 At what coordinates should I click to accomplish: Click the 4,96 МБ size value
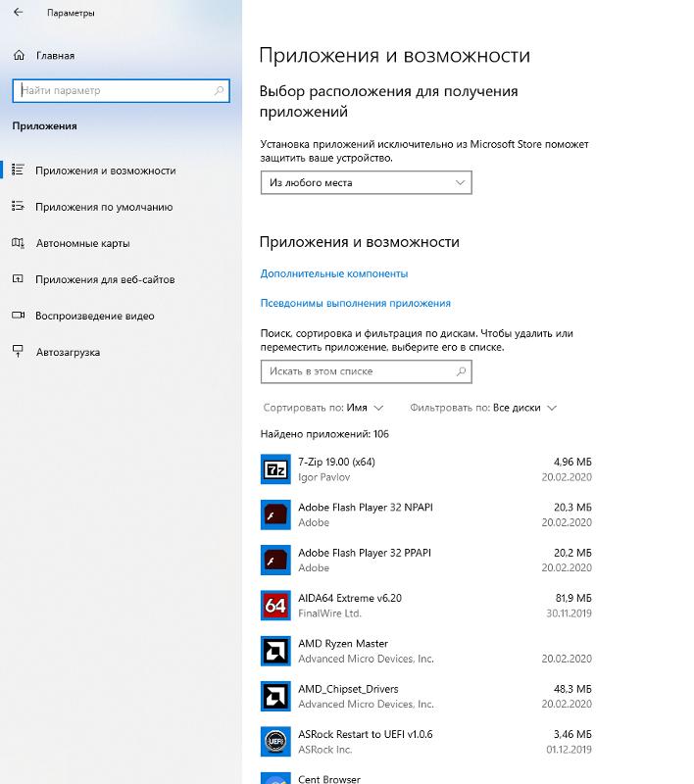[x=572, y=462]
